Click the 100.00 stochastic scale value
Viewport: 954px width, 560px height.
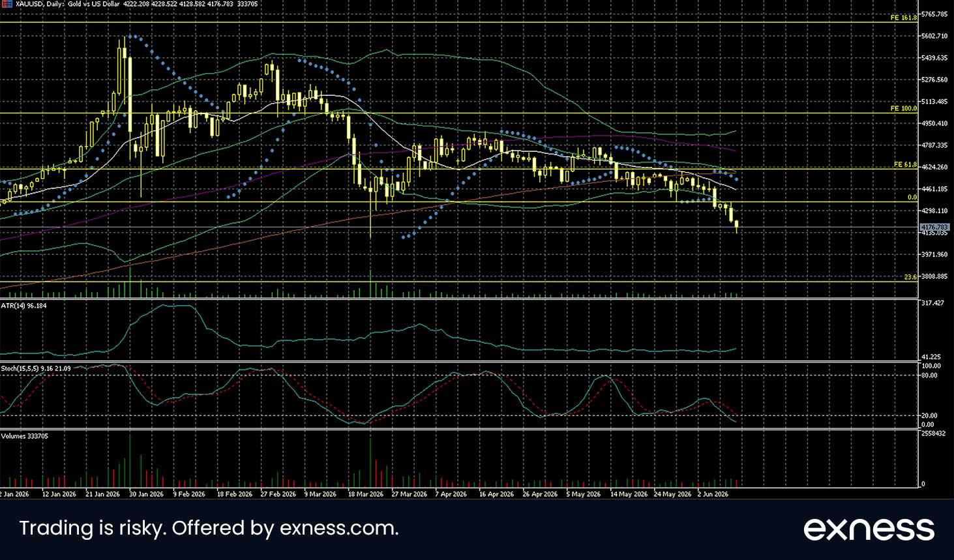pos(931,366)
